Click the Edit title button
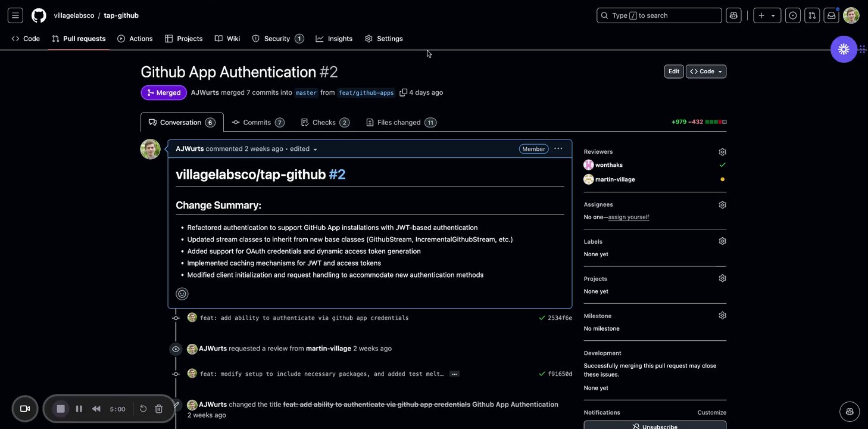 click(x=673, y=71)
